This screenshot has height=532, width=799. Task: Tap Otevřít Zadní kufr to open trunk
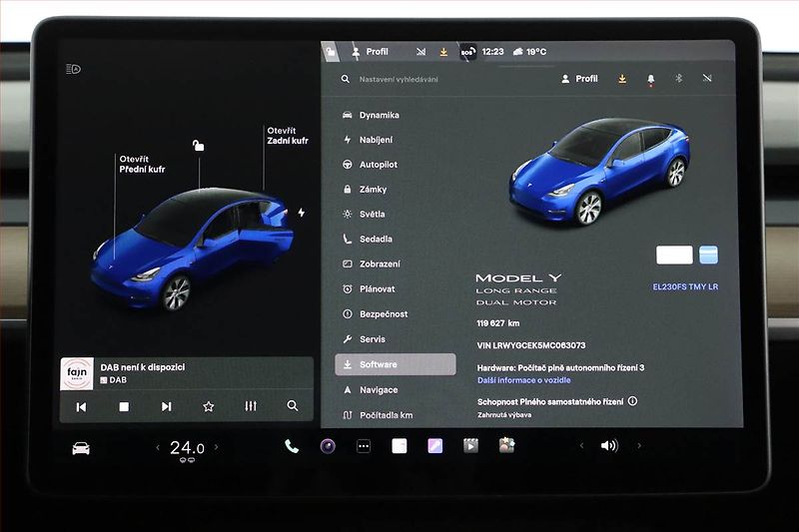pyautogui.click(x=288, y=136)
